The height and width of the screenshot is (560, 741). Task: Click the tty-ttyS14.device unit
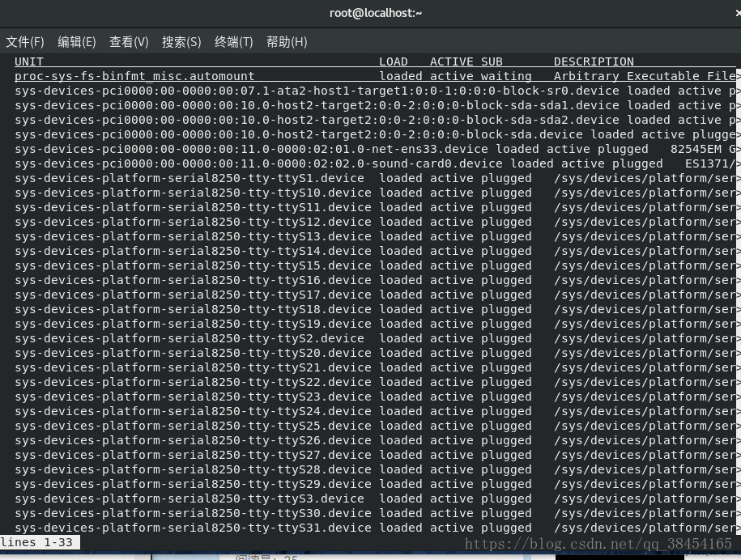(x=193, y=251)
